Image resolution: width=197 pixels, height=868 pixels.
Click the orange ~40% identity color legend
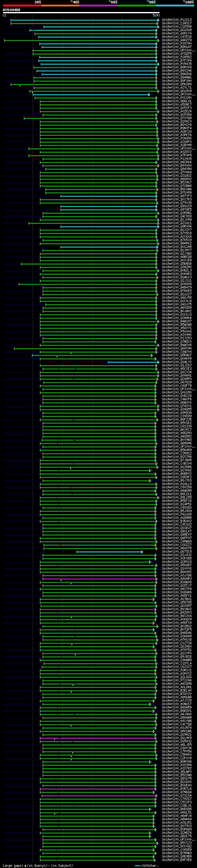tap(60, 6)
